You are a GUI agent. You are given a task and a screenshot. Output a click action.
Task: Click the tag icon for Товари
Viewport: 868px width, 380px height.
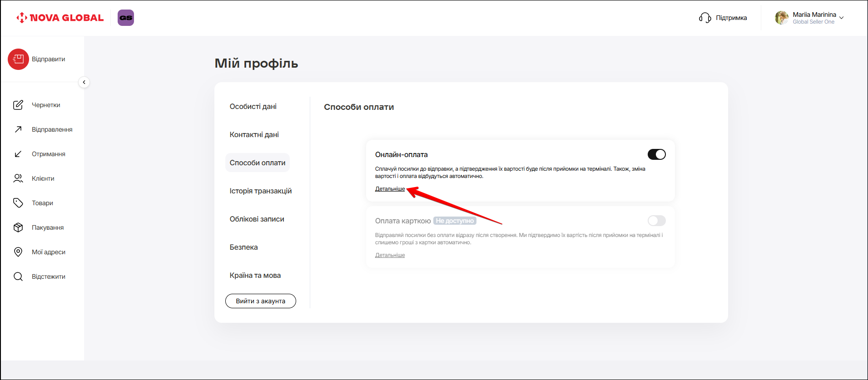[18, 203]
